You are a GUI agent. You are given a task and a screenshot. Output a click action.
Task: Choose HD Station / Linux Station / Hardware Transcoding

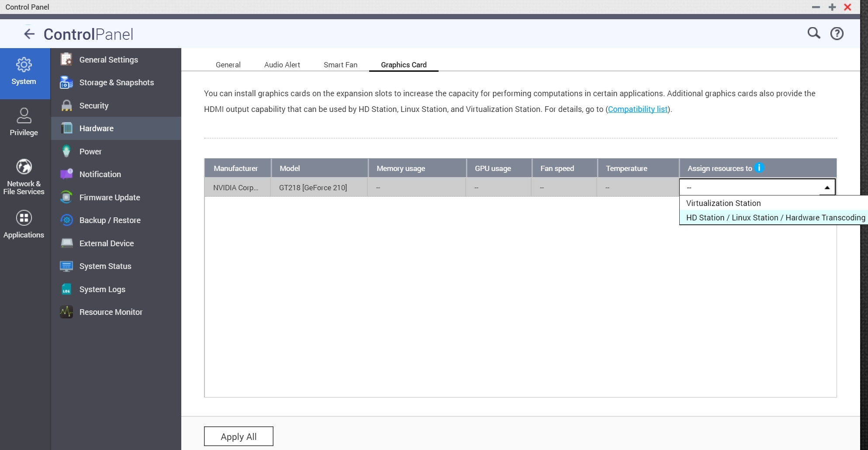point(773,217)
